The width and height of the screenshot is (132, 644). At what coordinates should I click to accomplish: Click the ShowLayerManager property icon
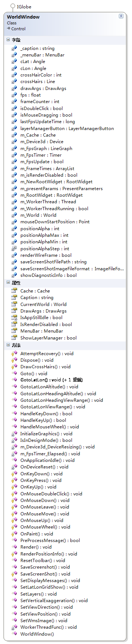(14, 338)
